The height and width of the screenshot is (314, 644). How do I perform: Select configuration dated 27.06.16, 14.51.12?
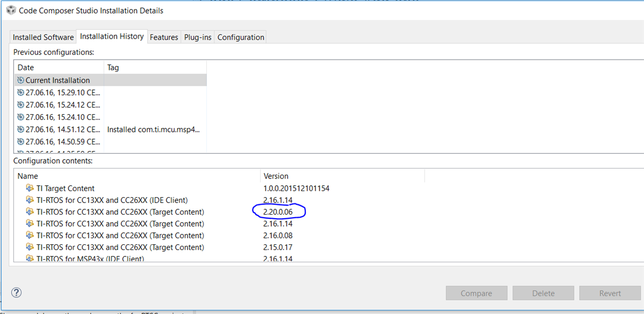110,129
